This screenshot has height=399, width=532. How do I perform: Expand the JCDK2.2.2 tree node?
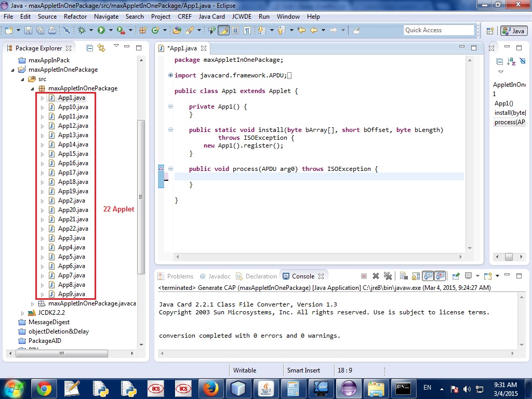pos(22,313)
